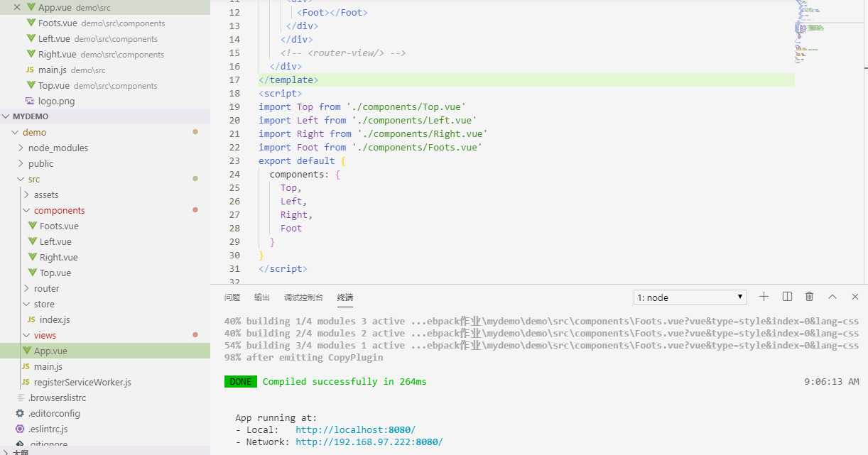The height and width of the screenshot is (455, 868).
Task: Open Top.vue in open editors list
Action: click(105, 85)
